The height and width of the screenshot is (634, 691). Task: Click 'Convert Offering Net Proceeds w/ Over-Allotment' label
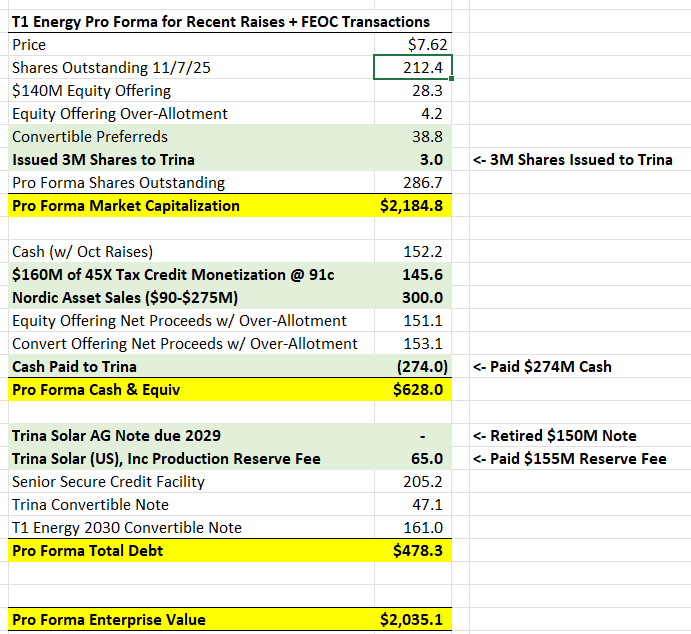tap(185, 344)
